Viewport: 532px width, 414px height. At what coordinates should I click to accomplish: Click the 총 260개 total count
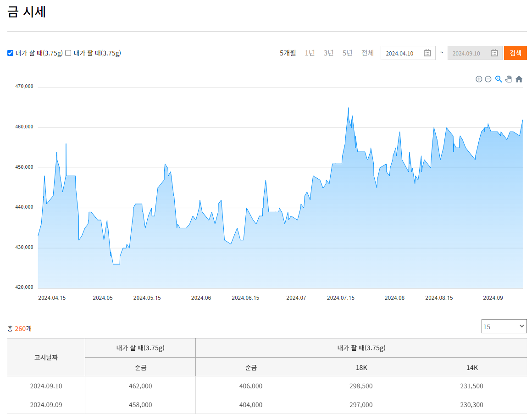pyautogui.click(x=19, y=329)
